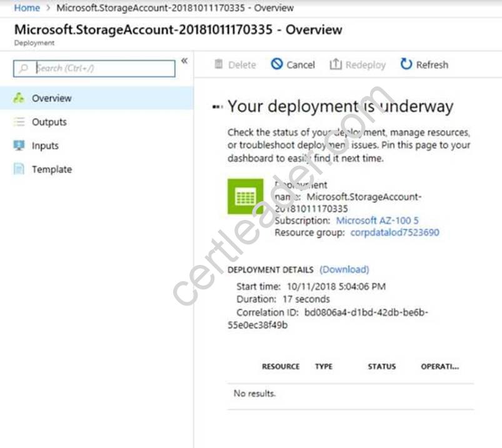Open the Template menu item

tap(97, 169)
